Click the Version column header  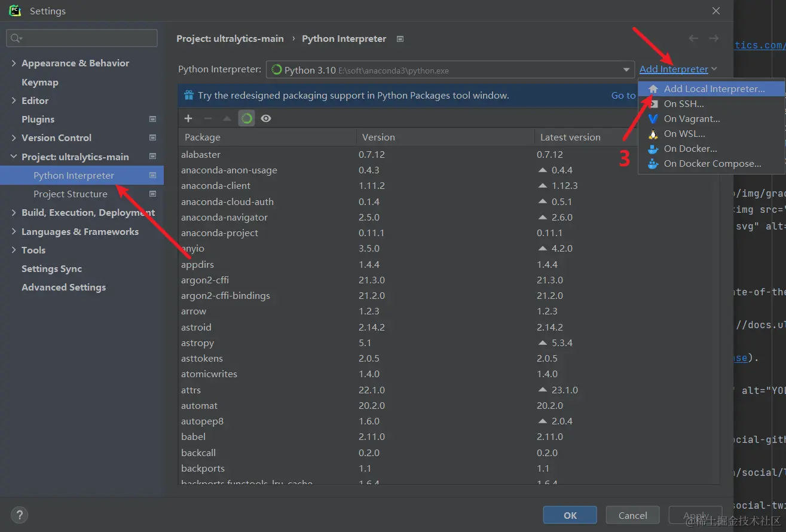445,137
